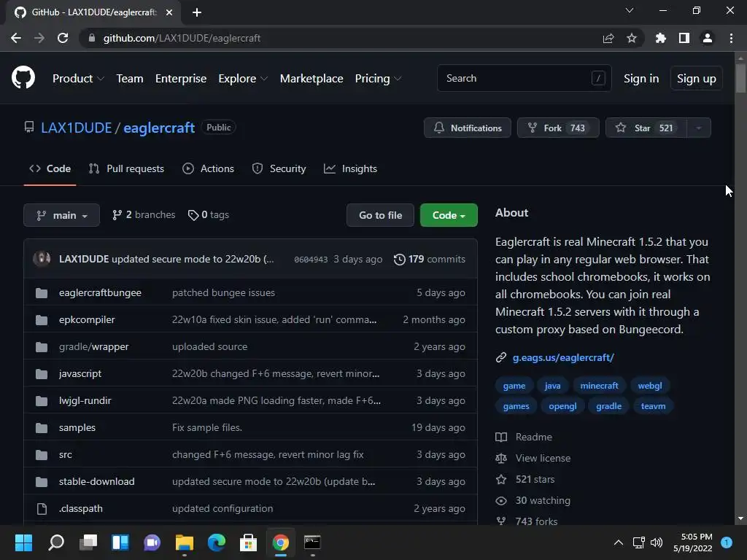This screenshot has width=747, height=560.
Task: Open the g.eags.us/eaglercraft/ link
Action: click(x=563, y=357)
